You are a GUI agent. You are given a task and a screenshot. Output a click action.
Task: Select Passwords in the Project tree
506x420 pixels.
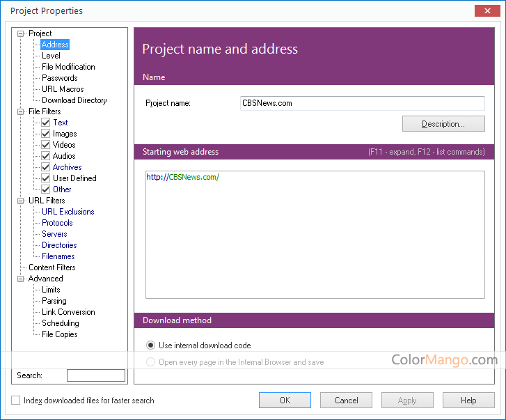[x=59, y=78]
